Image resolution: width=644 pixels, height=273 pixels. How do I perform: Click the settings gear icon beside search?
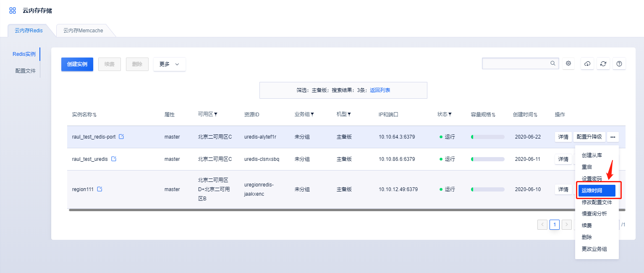click(568, 63)
